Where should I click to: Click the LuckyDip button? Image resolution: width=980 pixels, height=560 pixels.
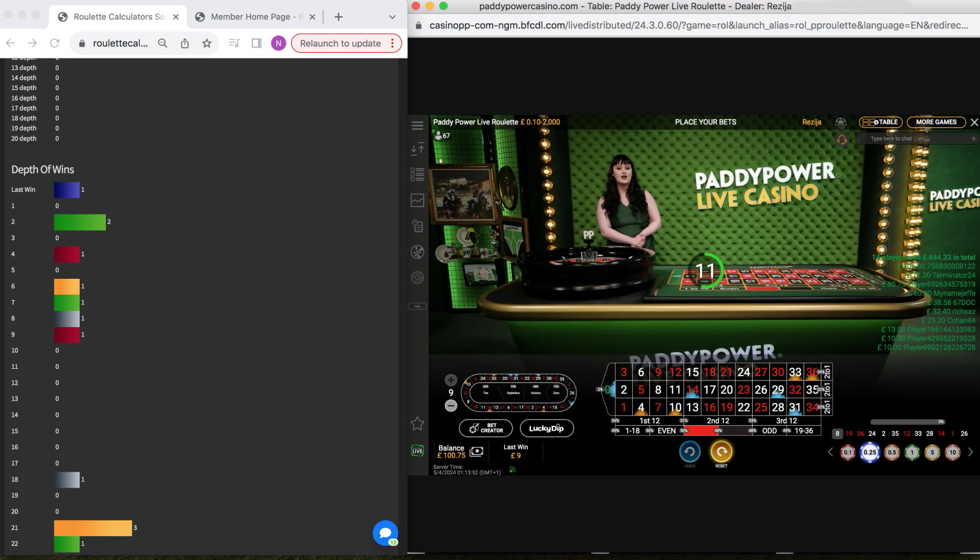[x=546, y=428]
